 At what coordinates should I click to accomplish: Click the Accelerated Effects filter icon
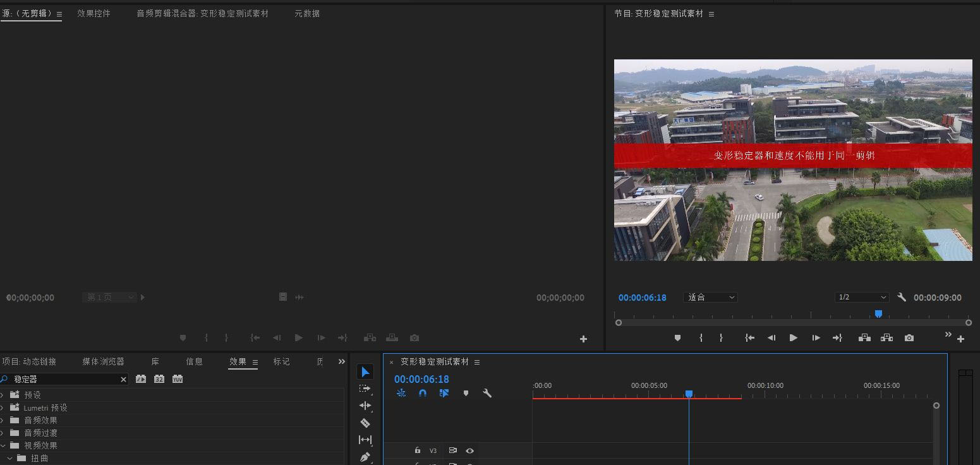141,379
